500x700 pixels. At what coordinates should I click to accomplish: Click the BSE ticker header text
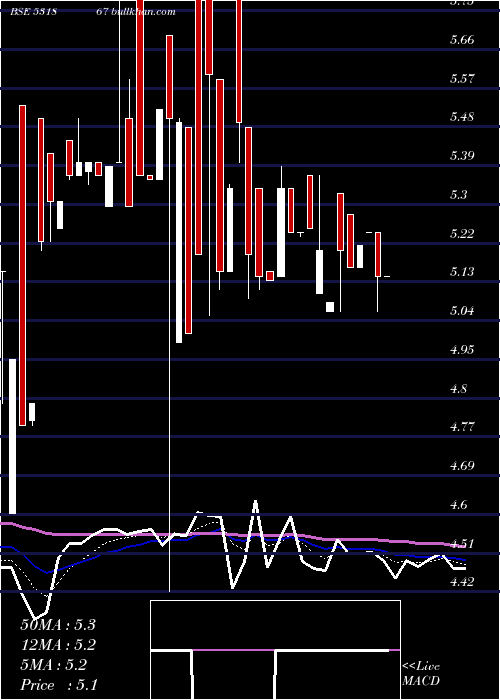point(93,12)
